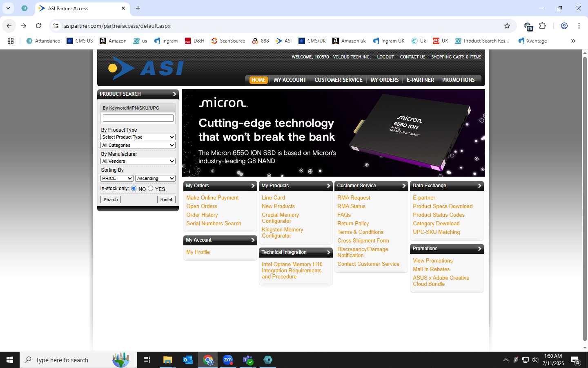The width and height of the screenshot is (588, 368).
Task: Open the ingram bookmark
Action: tap(166, 41)
